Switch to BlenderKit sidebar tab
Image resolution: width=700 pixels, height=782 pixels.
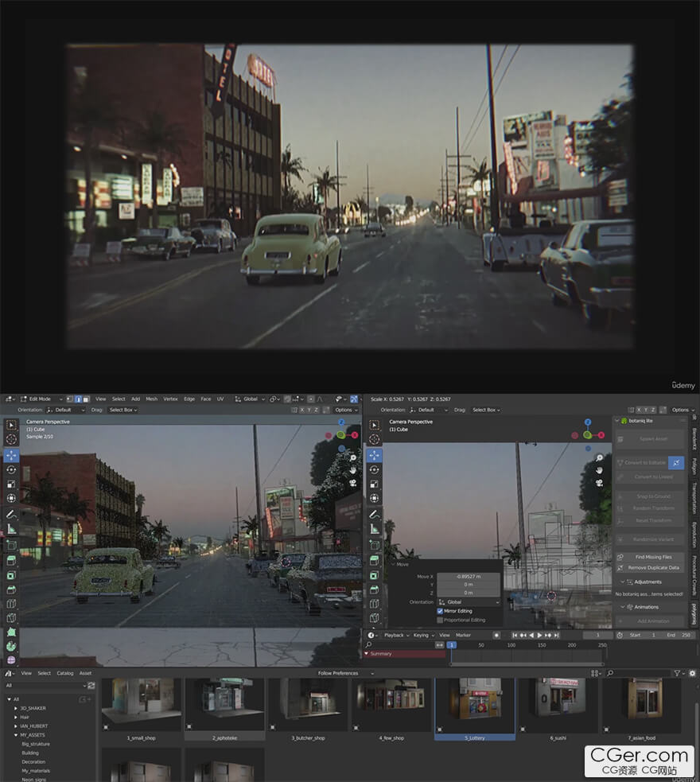(x=694, y=438)
